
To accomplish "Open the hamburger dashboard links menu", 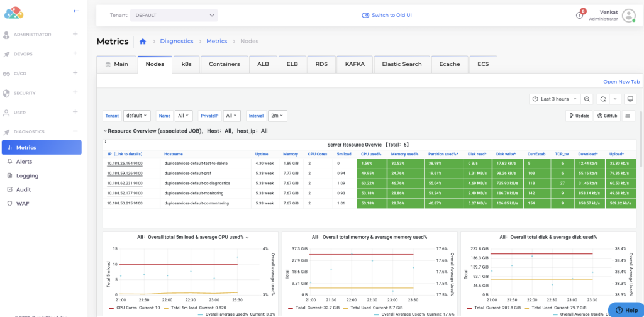I will pos(628,116).
